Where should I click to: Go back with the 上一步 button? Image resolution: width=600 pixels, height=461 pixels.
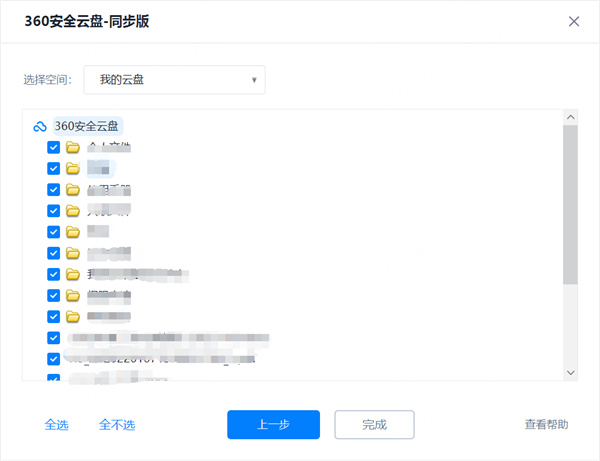point(274,425)
